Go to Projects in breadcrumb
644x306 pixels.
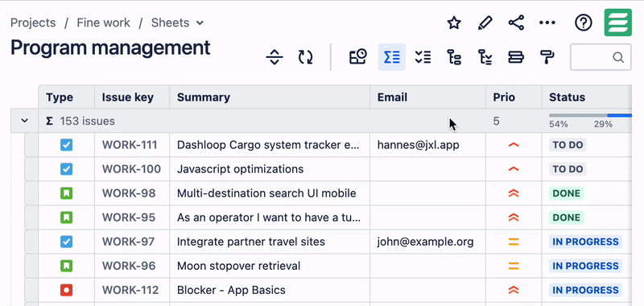tap(33, 23)
